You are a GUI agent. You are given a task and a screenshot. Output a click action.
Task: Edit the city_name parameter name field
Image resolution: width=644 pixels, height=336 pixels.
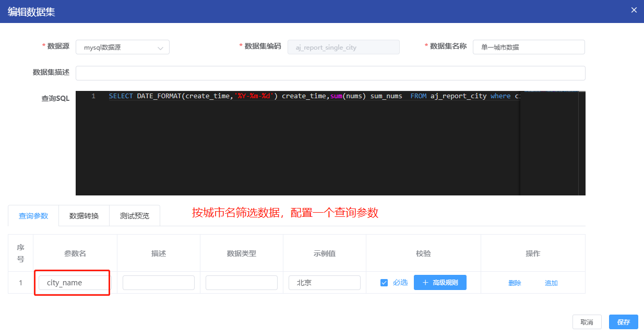[x=74, y=283]
